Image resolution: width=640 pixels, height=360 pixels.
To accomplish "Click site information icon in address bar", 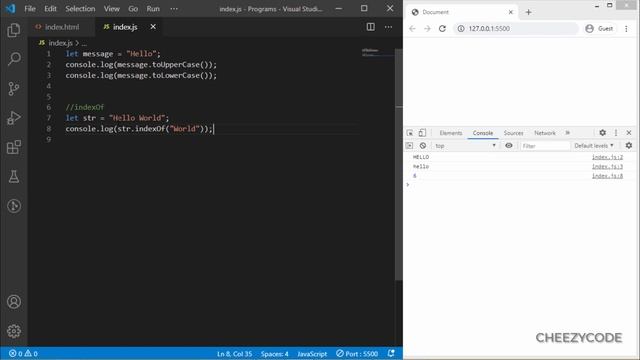I will 461,29.
